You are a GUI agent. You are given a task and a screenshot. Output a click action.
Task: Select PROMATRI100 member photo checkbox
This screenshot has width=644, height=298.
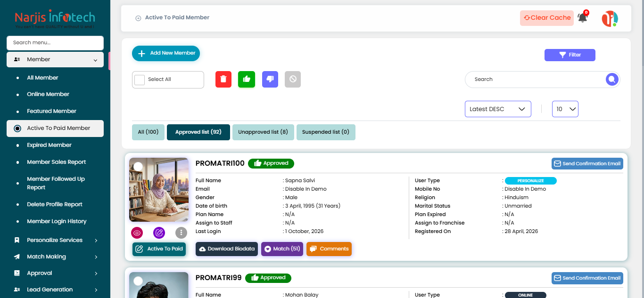click(x=138, y=167)
